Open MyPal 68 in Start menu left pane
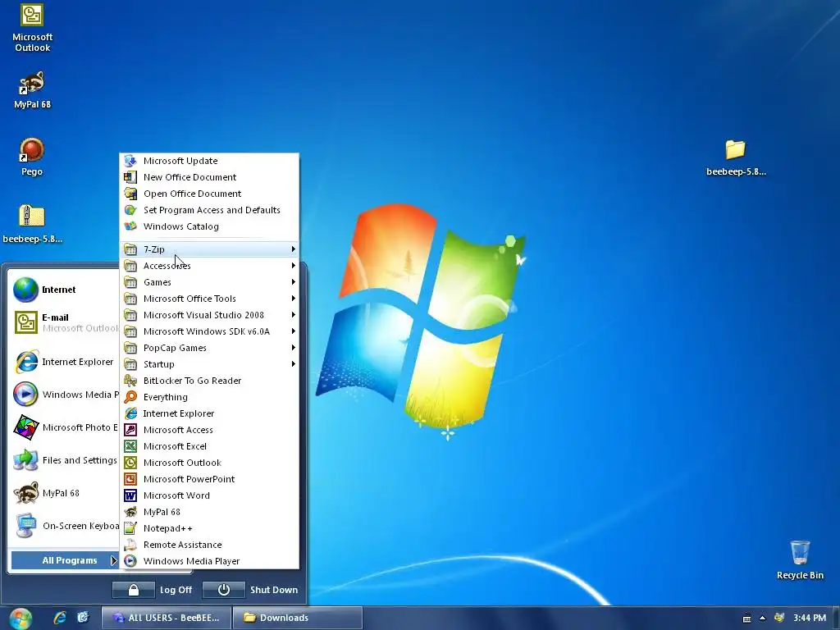 pos(65,493)
